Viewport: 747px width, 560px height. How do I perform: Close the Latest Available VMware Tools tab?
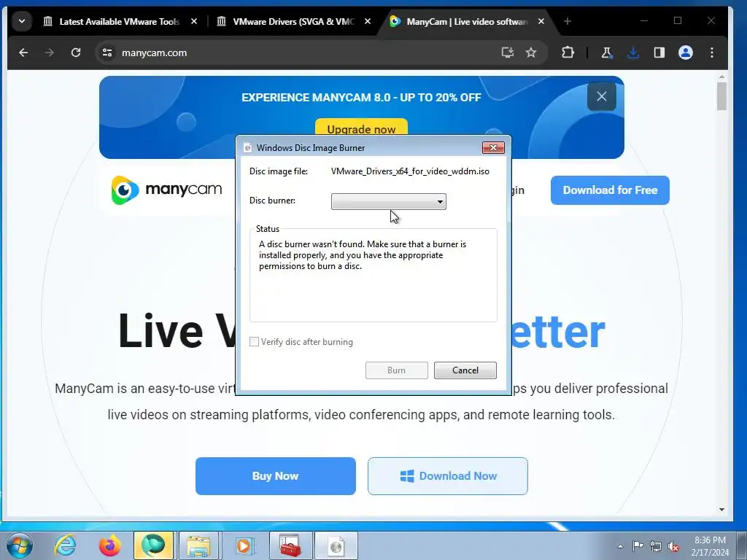[x=194, y=21]
